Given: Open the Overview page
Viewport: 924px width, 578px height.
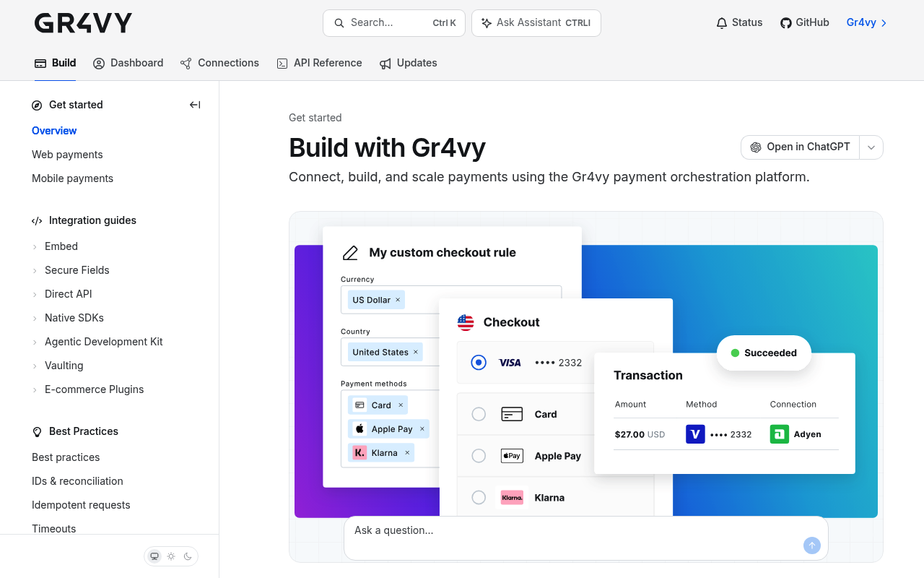Looking at the screenshot, I should (x=54, y=131).
